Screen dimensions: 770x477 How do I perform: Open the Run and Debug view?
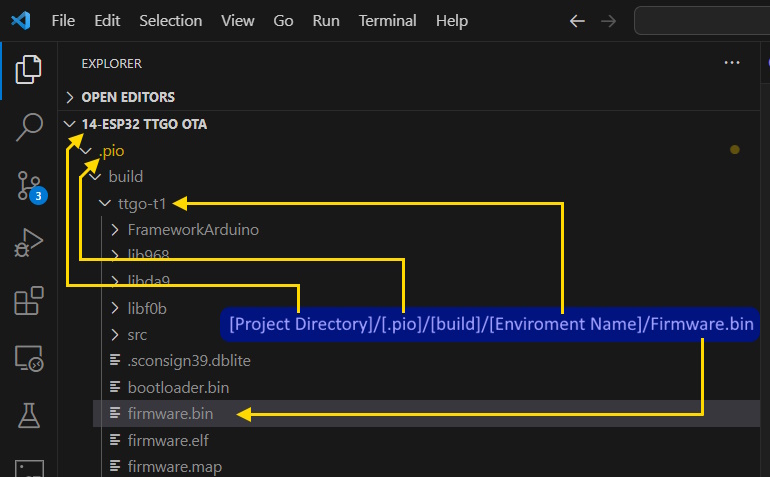click(x=28, y=243)
